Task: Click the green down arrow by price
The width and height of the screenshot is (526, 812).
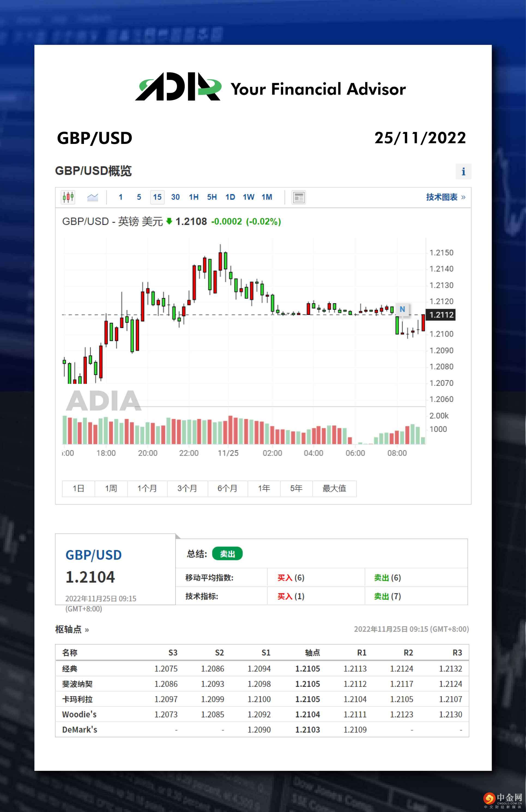Action: click(169, 221)
